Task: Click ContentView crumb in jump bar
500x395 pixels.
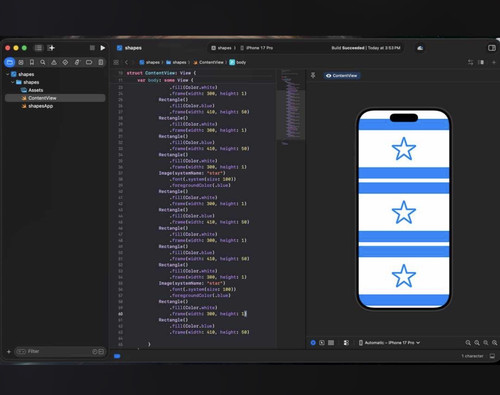Action: 208,62
